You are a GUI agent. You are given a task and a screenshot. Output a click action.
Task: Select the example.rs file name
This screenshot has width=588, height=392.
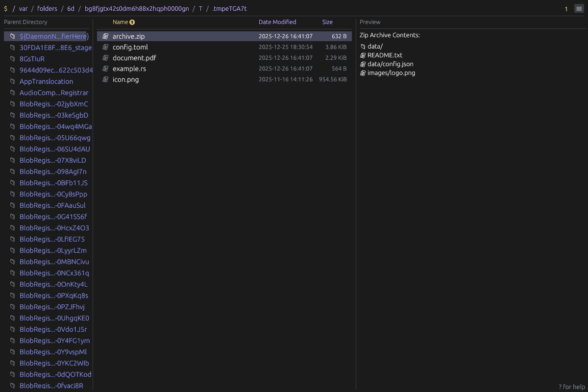pyautogui.click(x=129, y=69)
